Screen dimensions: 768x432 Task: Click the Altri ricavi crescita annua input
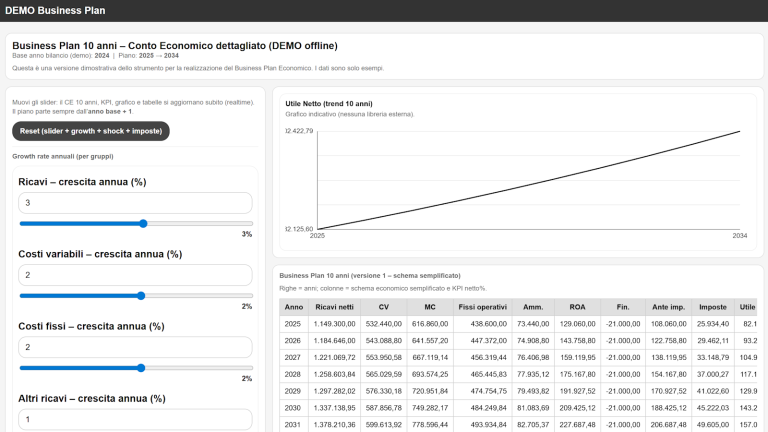[135, 419]
